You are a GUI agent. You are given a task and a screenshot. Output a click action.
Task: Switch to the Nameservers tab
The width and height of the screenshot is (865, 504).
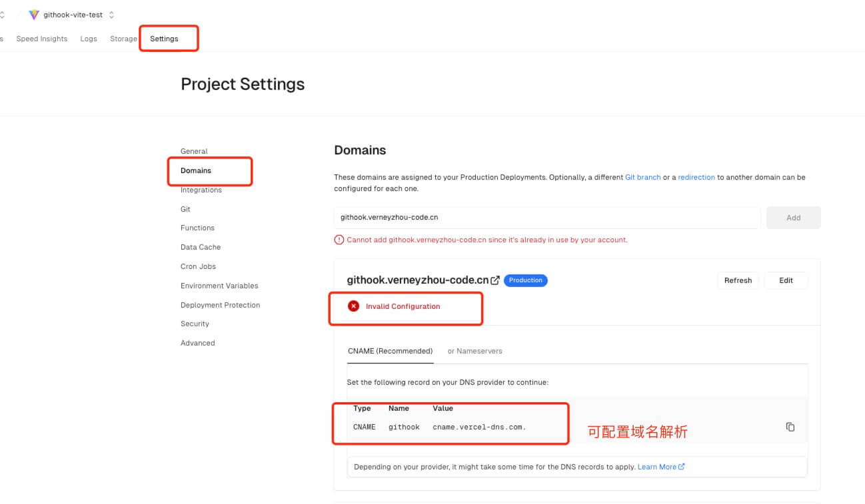(x=474, y=351)
